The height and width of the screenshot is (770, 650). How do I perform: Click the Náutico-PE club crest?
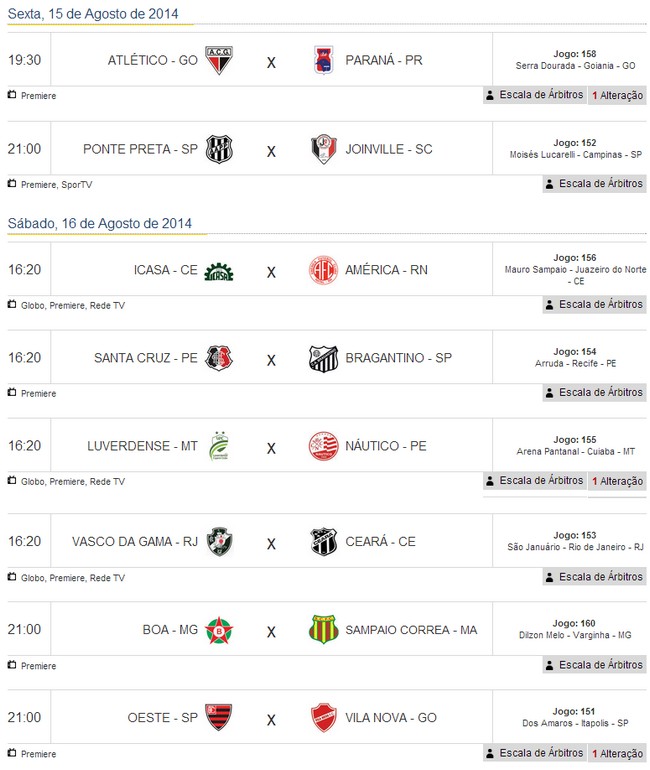pyautogui.click(x=323, y=446)
